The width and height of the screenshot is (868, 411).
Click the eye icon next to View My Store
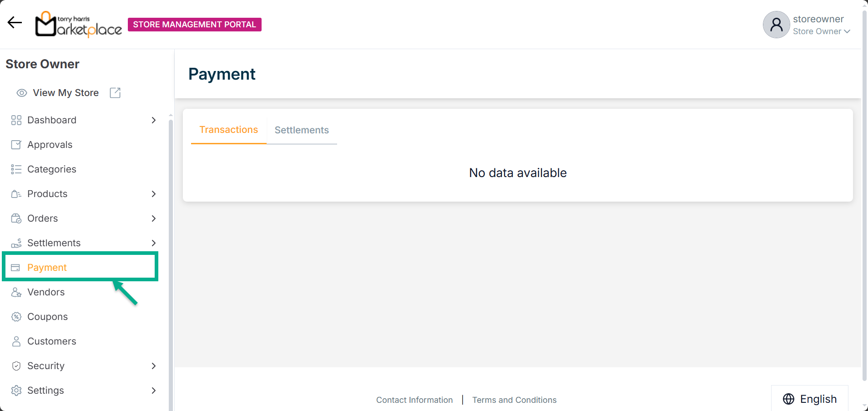(21, 93)
